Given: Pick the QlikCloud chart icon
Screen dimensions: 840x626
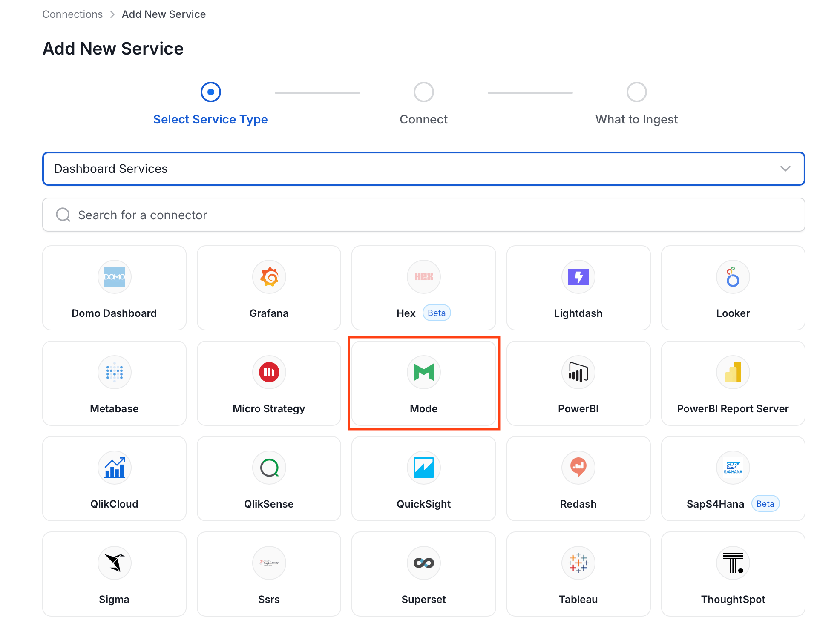Looking at the screenshot, I should click(x=114, y=468).
